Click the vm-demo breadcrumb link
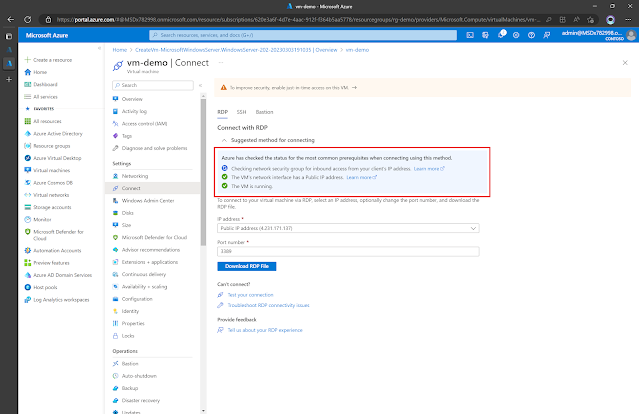 coord(357,50)
